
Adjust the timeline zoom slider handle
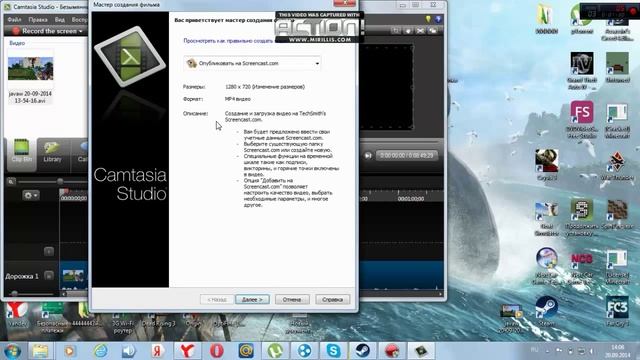(60, 181)
